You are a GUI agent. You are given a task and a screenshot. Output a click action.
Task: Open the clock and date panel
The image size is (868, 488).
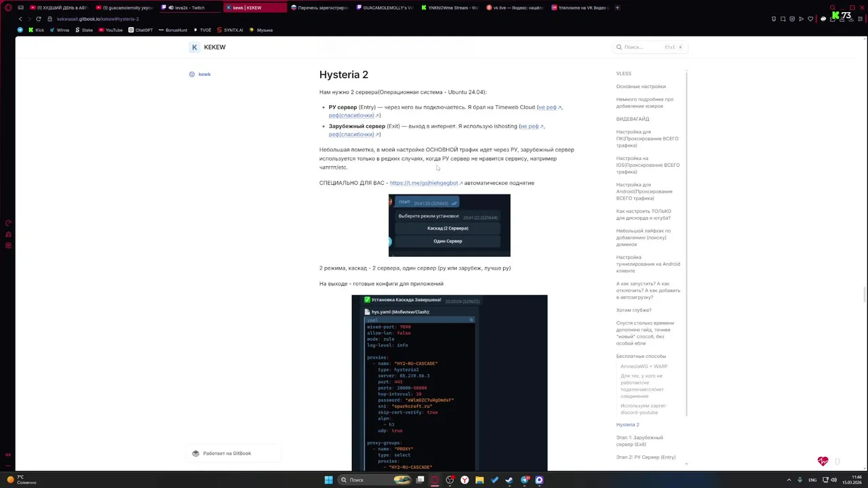click(852, 480)
